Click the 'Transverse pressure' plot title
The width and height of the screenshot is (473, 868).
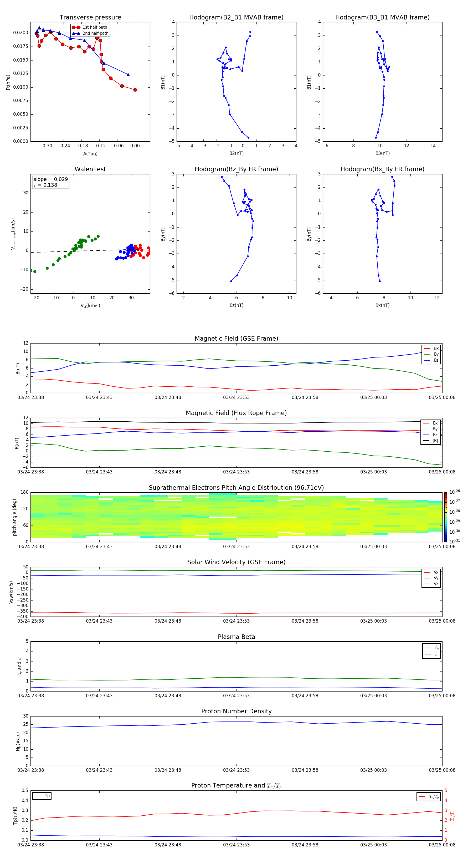click(x=90, y=18)
